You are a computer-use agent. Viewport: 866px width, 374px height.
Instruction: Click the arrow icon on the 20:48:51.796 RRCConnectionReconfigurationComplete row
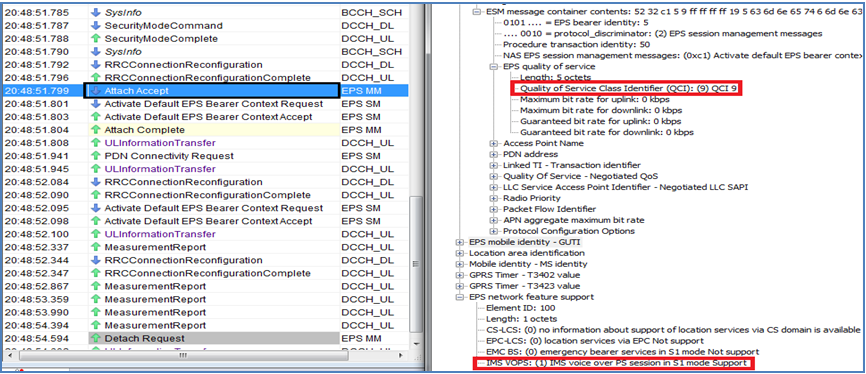pyautogui.click(x=96, y=78)
